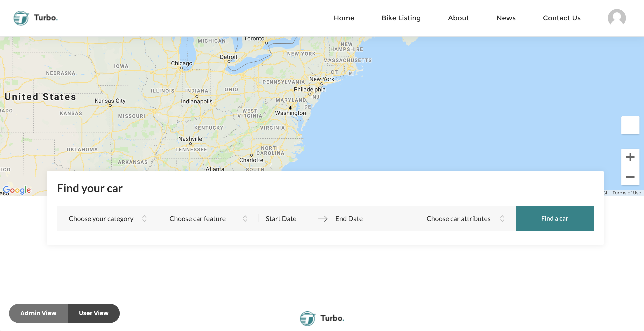Screen dimensions: 644x331
Task: Switch to Admin View
Action: pyautogui.click(x=38, y=313)
